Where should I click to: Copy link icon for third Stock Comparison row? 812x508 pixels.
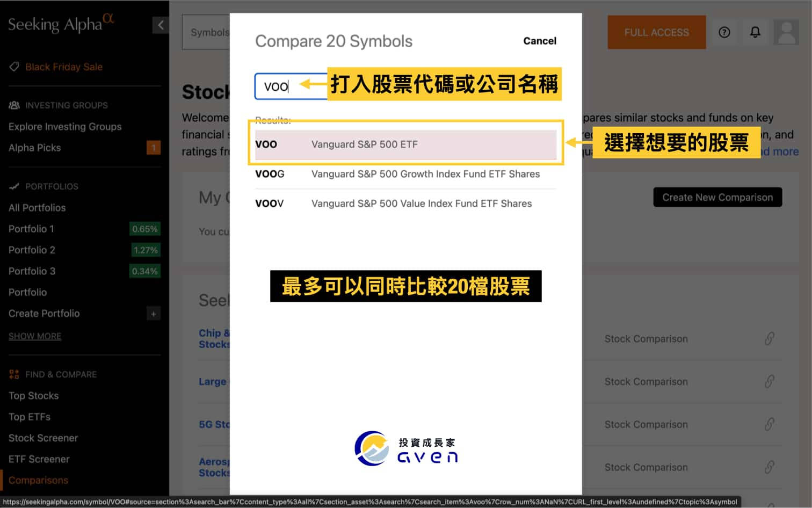[769, 424]
